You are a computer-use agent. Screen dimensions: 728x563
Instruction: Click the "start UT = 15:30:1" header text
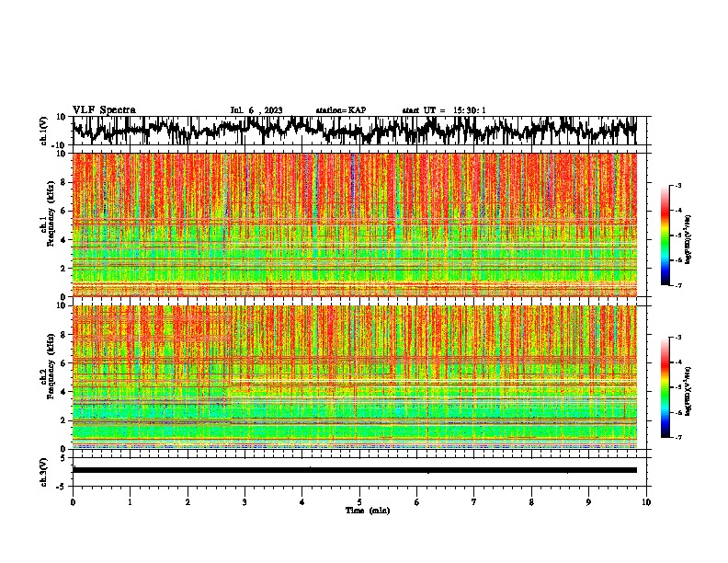[x=444, y=110]
